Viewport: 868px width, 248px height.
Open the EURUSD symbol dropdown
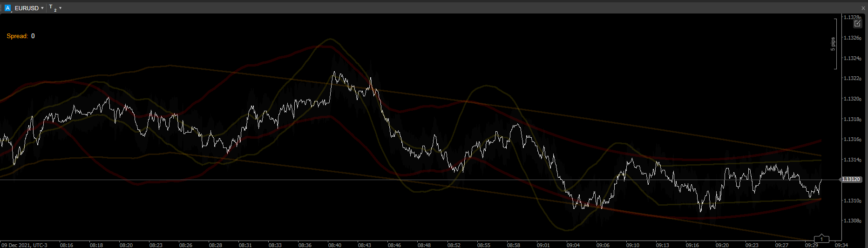click(29, 8)
